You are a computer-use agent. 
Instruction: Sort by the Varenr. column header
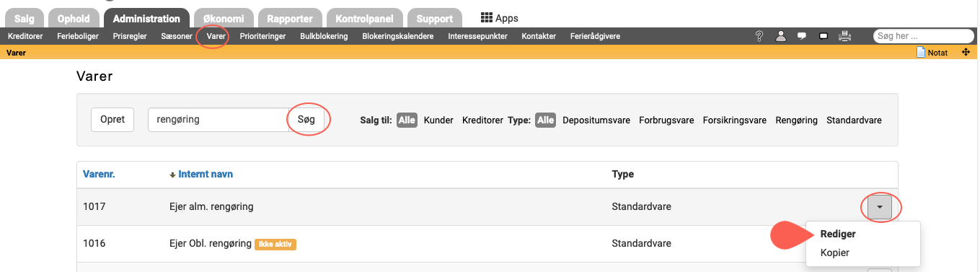(x=99, y=174)
